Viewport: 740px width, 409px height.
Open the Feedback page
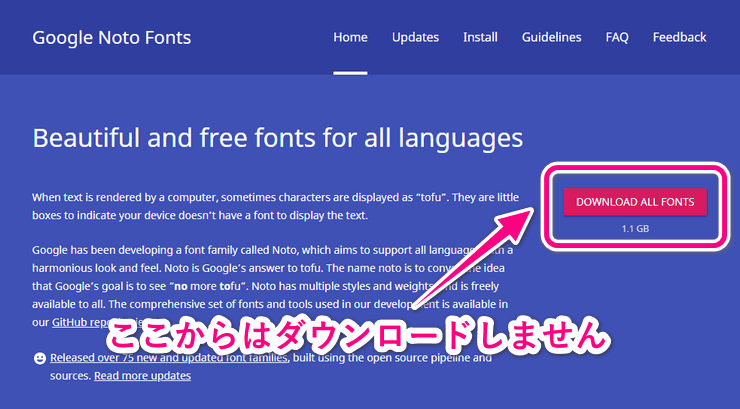pos(679,37)
